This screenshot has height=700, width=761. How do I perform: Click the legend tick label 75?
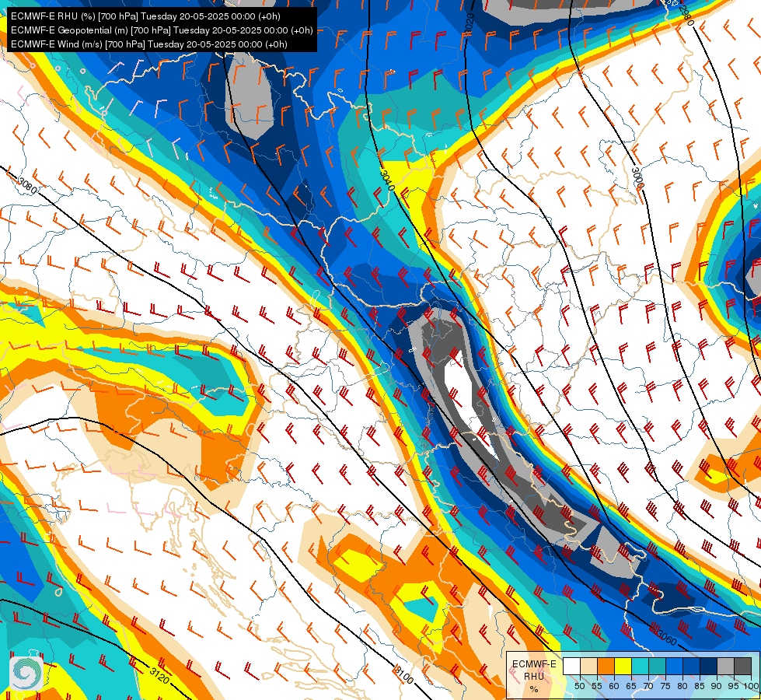pos(665,686)
